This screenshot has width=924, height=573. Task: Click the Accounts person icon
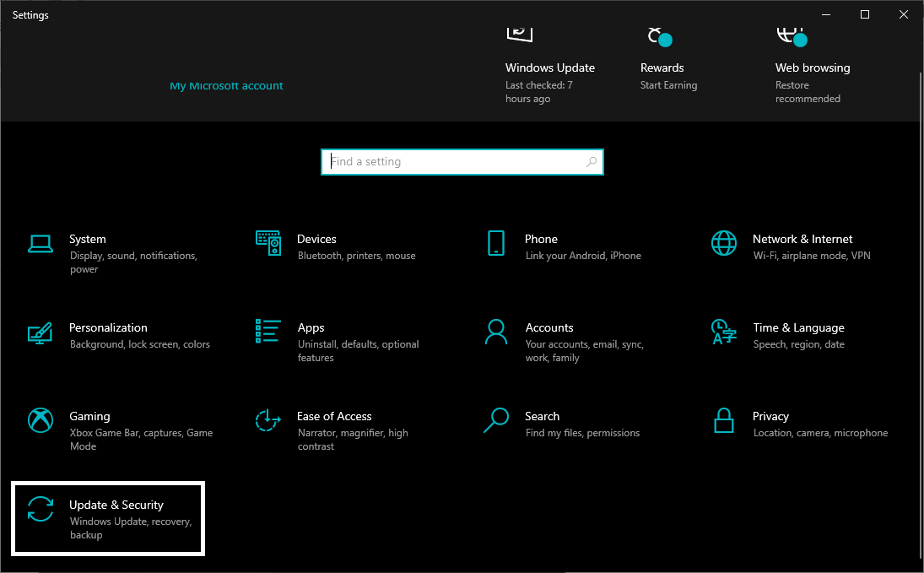pyautogui.click(x=496, y=332)
